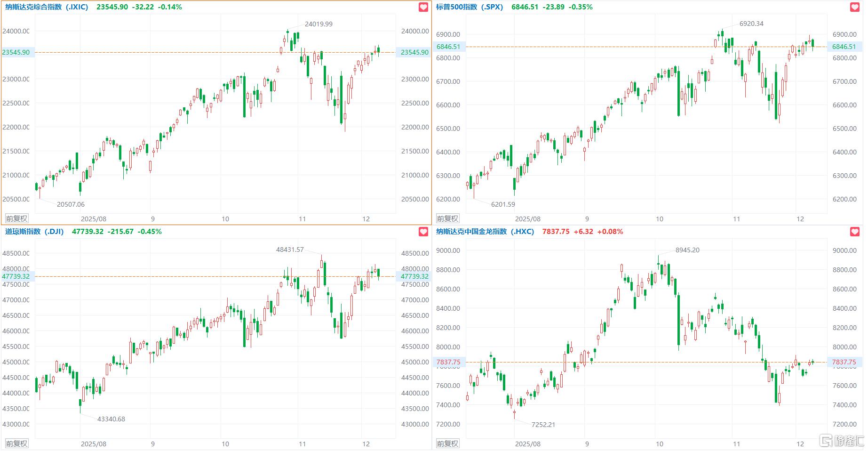Viewport: 868px width, 451px height.
Task: Click the Gelonghui watermark logo at bottom right
Action: pyautogui.click(x=842, y=441)
